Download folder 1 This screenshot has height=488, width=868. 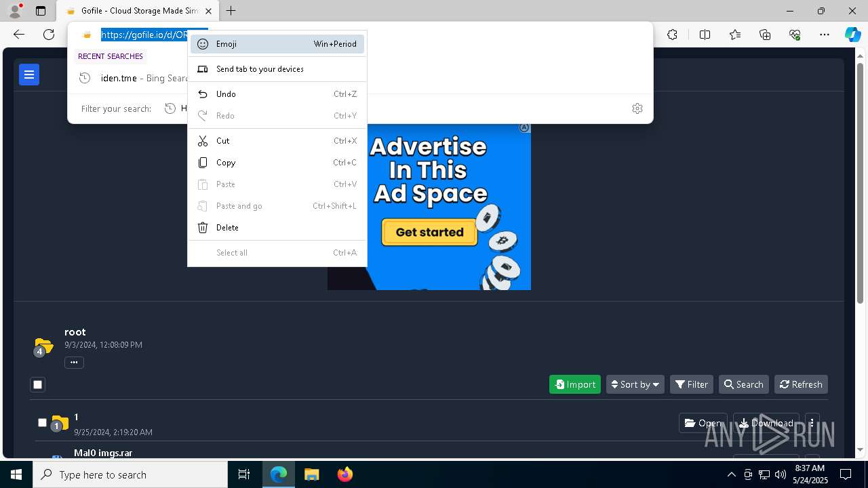(766, 423)
